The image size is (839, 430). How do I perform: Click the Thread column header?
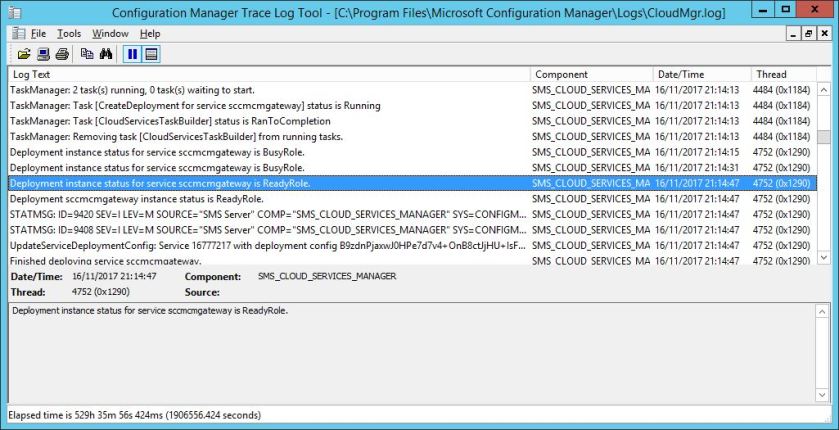coord(784,74)
